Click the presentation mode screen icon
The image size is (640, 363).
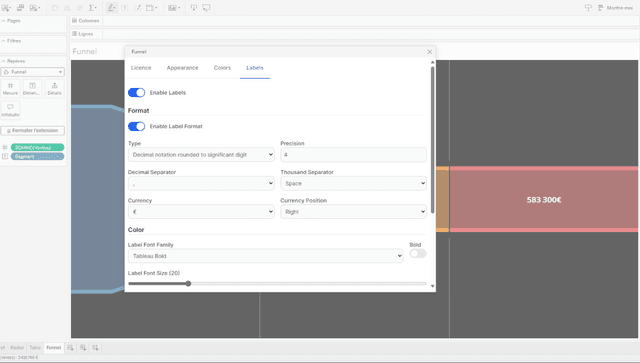pyautogui.click(x=207, y=8)
